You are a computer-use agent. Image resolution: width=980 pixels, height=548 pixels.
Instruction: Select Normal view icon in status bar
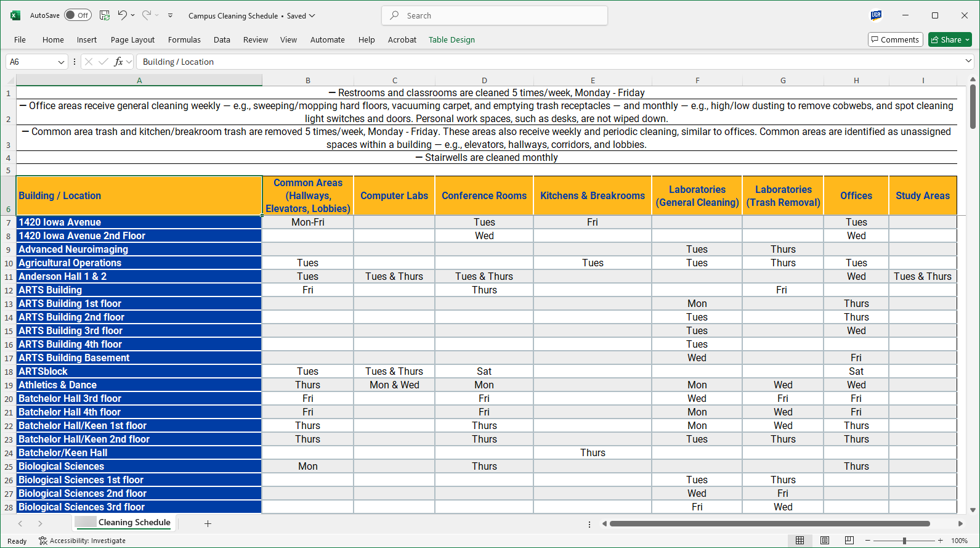pos(800,541)
